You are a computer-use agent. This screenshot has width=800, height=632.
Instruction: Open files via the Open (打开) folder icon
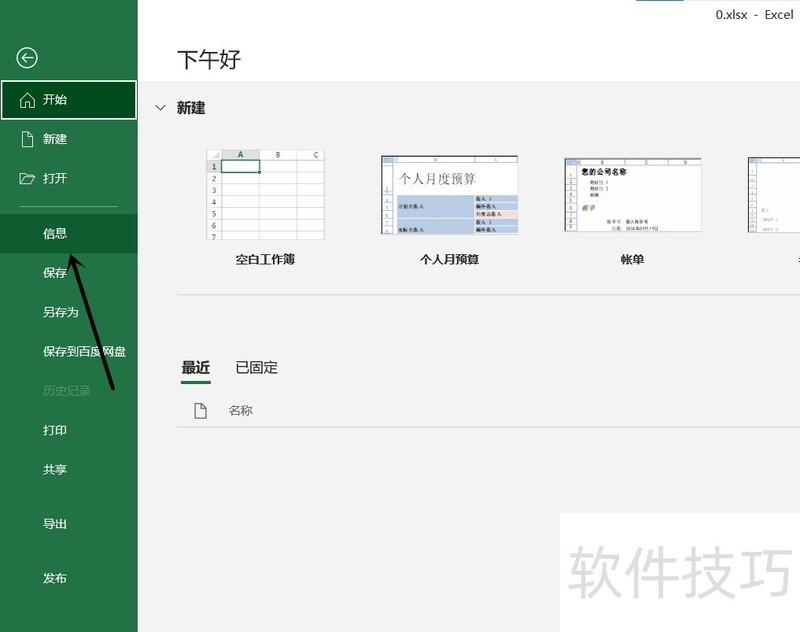click(25, 178)
